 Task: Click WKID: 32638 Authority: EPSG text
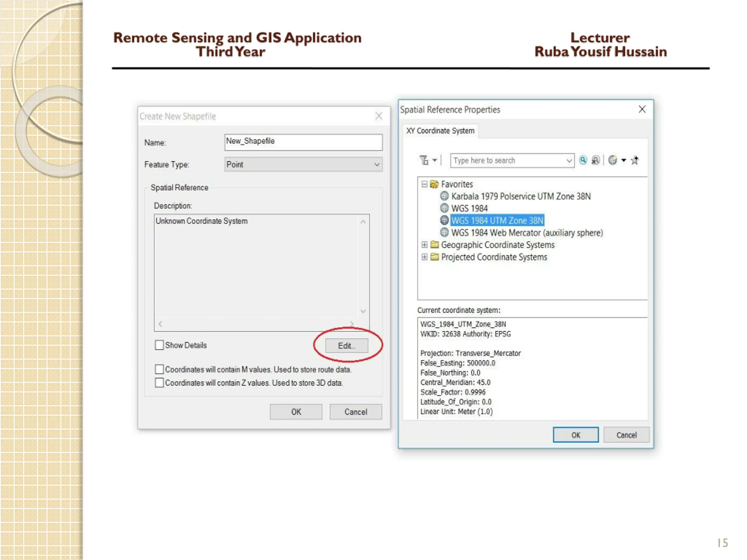click(465, 334)
